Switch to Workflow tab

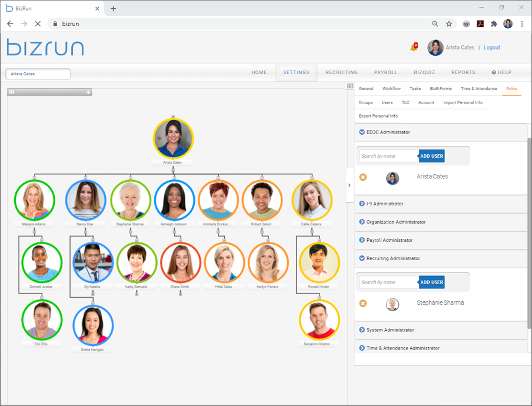tap(391, 88)
